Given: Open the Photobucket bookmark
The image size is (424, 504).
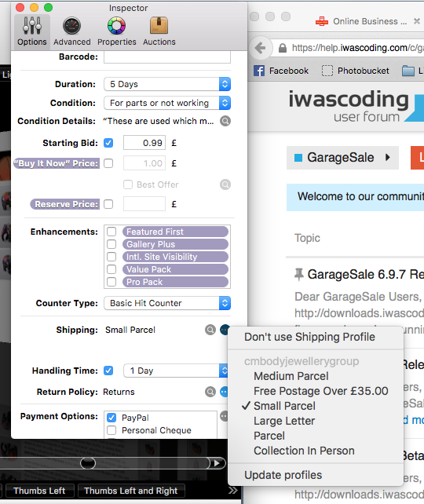Looking at the screenshot, I should tap(355, 71).
